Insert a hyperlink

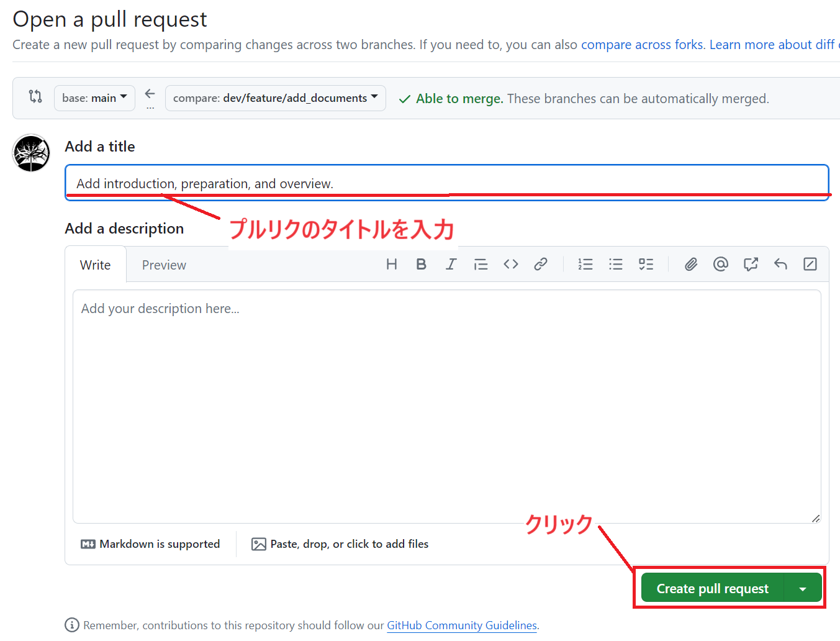pos(540,264)
